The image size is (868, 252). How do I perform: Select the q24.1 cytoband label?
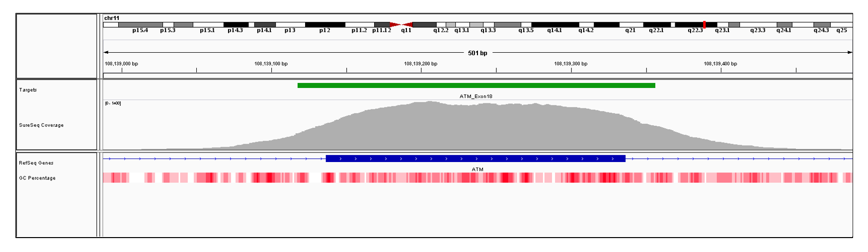coord(784,30)
